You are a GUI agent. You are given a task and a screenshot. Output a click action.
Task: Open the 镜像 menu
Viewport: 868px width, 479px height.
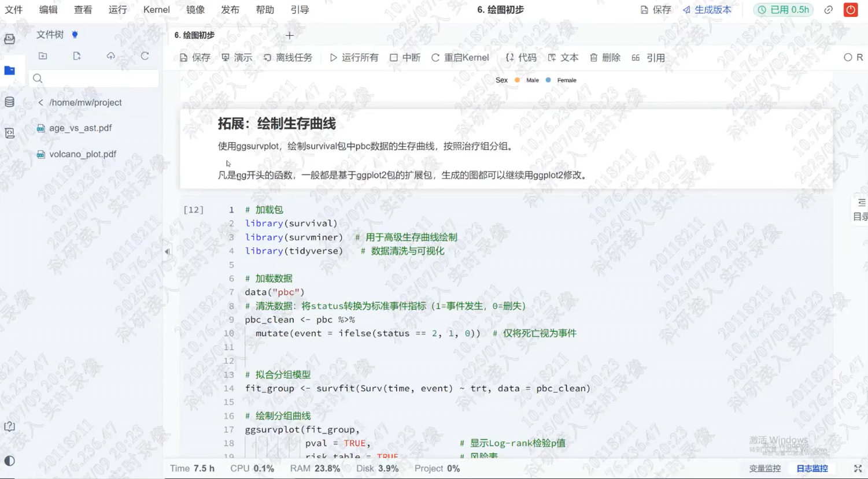[x=195, y=10]
